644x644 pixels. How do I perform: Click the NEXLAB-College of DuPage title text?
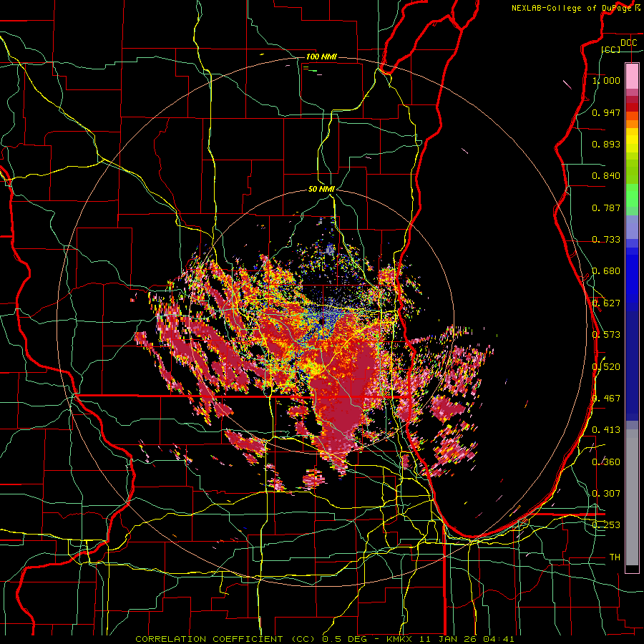(x=573, y=8)
